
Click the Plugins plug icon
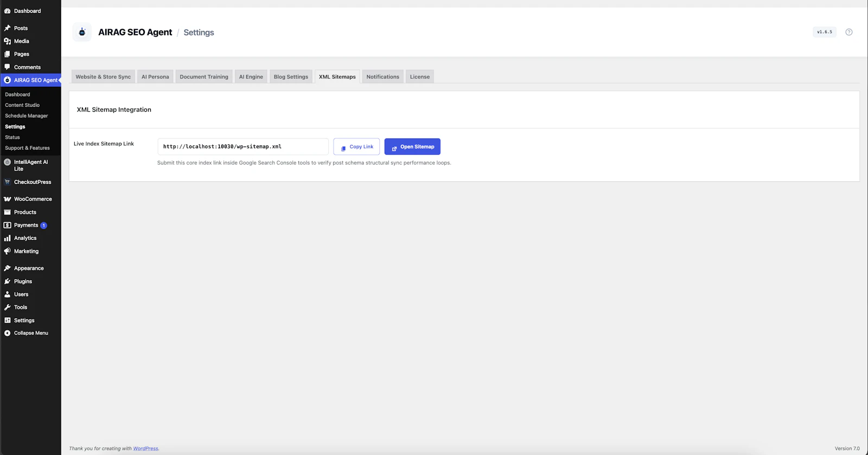point(8,281)
